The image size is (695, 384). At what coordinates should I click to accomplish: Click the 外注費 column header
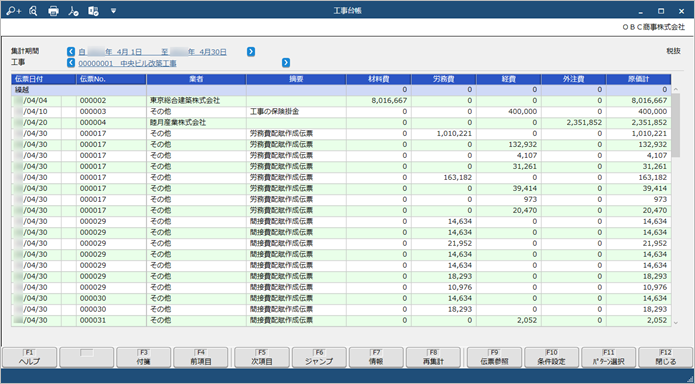[574, 79]
